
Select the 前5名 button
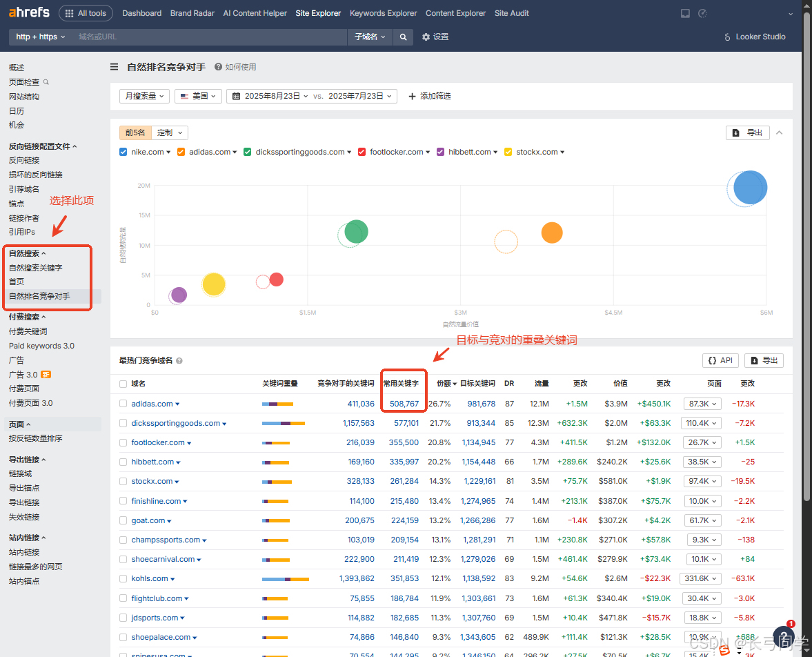click(x=135, y=133)
